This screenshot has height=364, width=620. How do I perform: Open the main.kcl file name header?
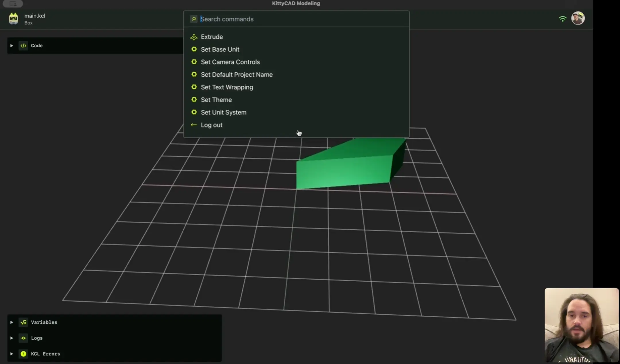pyautogui.click(x=35, y=16)
